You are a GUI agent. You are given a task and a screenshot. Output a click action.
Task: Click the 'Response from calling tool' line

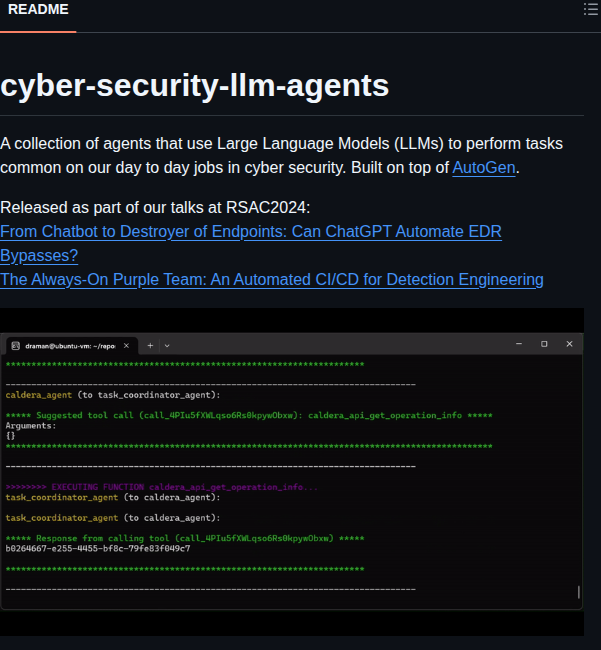[x=185, y=538]
